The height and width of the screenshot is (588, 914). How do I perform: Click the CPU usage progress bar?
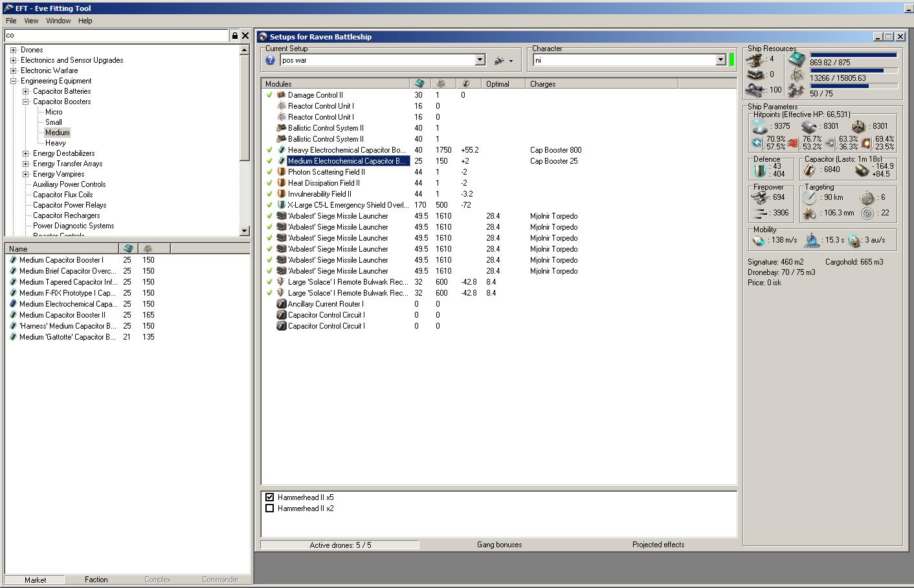tap(853, 55)
